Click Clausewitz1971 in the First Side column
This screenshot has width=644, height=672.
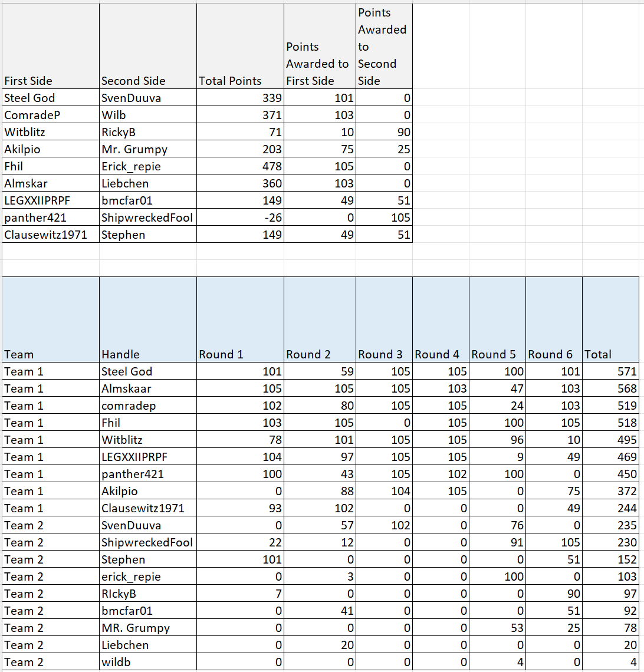tap(35, 235)
